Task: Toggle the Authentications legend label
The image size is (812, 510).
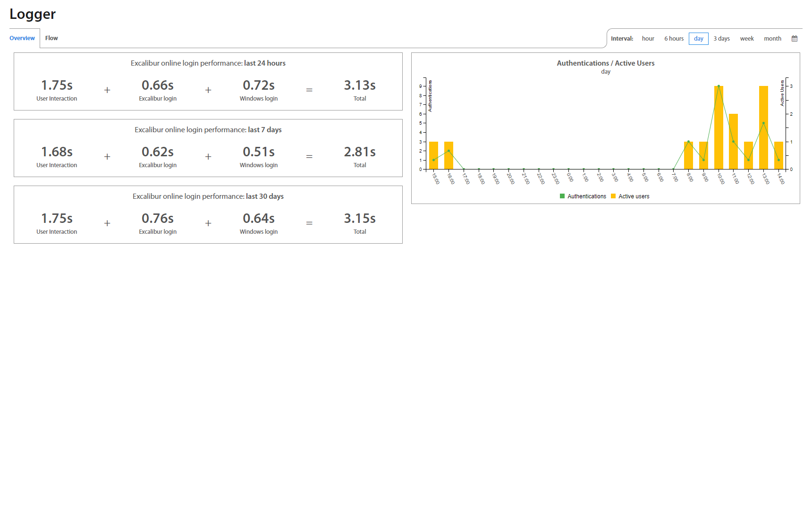Action: click(x=586, y=196)
